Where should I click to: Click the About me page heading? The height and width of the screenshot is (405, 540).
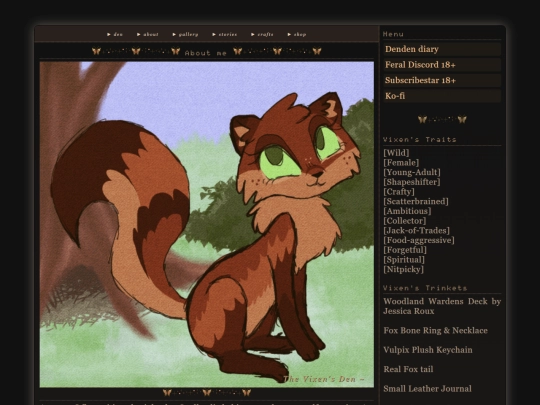click(206, 53)
